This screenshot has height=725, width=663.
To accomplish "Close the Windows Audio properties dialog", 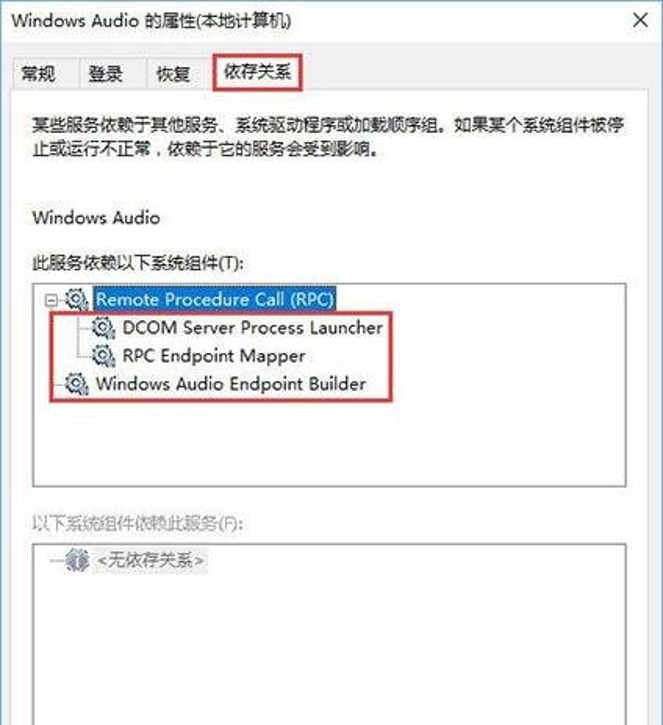I will (640, 20).
